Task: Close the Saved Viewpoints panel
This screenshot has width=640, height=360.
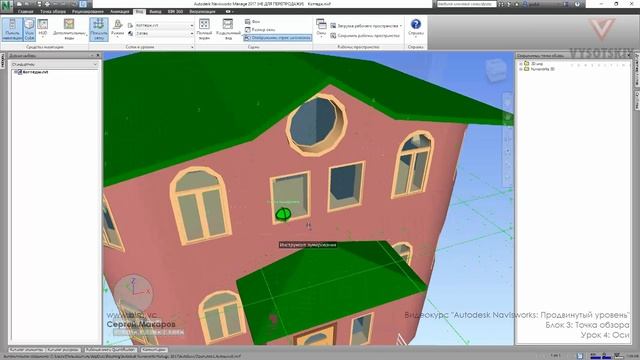Action: (x=629, y=55)
